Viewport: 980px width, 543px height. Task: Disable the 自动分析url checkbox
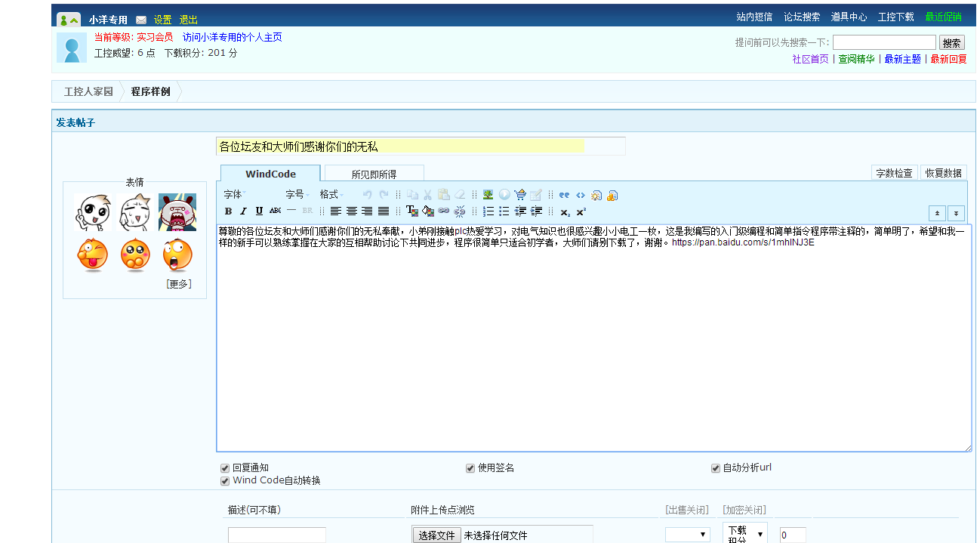[716, 468]
